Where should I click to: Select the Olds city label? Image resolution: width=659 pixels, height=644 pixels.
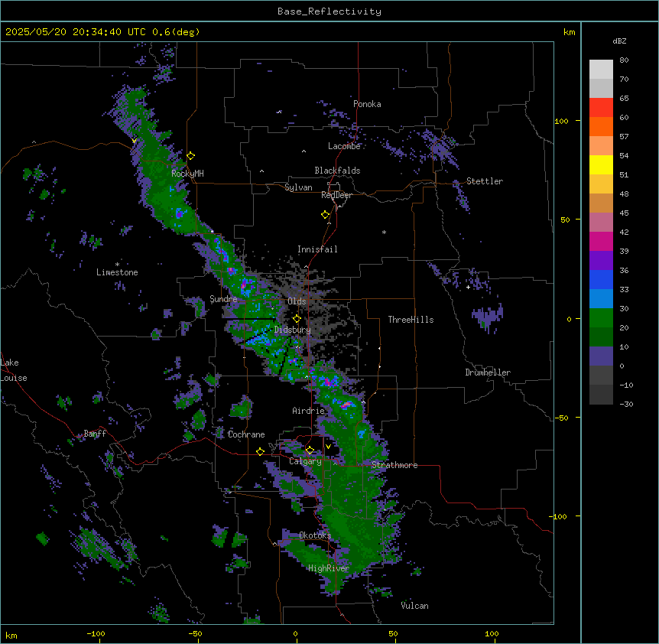coord(297,301)
